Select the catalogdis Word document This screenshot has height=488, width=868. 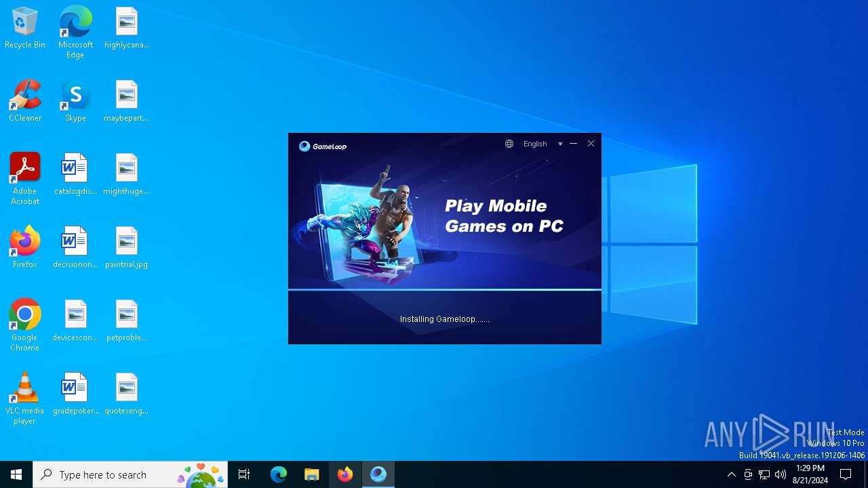pos(75,175)
